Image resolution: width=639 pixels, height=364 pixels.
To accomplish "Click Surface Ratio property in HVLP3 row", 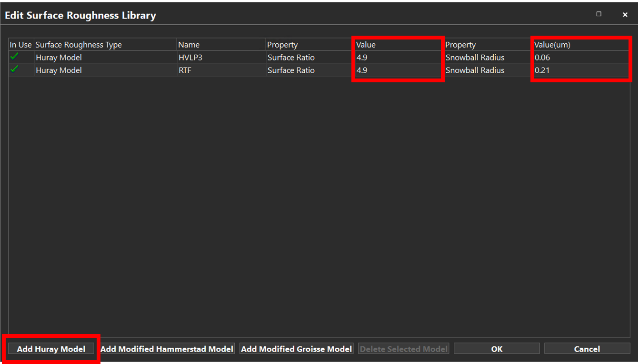I will (x=310, y=58).
